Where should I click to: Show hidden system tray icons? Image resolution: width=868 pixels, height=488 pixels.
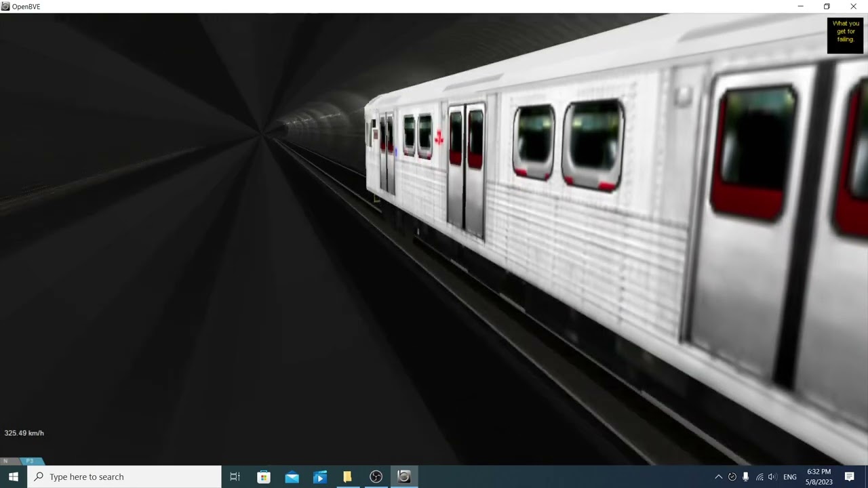pyautogui.click(x=719, y=476)
